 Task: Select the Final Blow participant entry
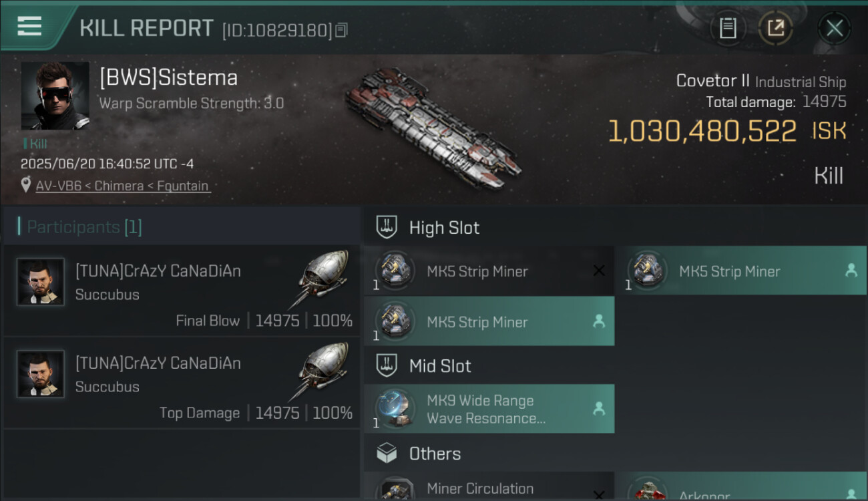pos(182,291)
